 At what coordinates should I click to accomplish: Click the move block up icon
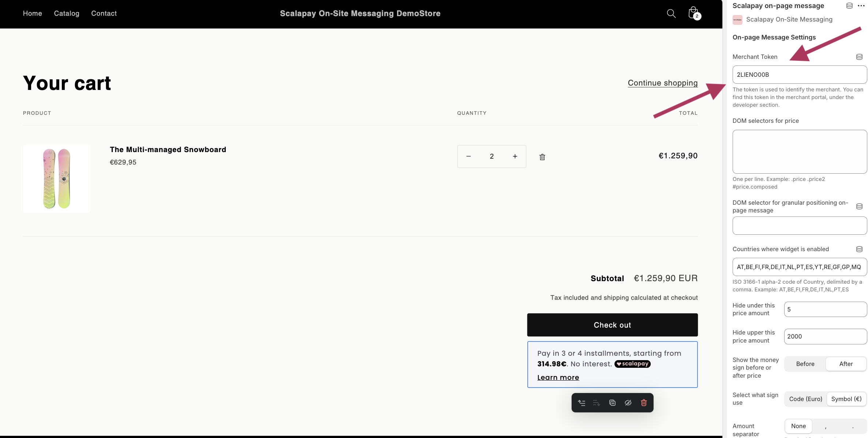[x=581, y=403]
